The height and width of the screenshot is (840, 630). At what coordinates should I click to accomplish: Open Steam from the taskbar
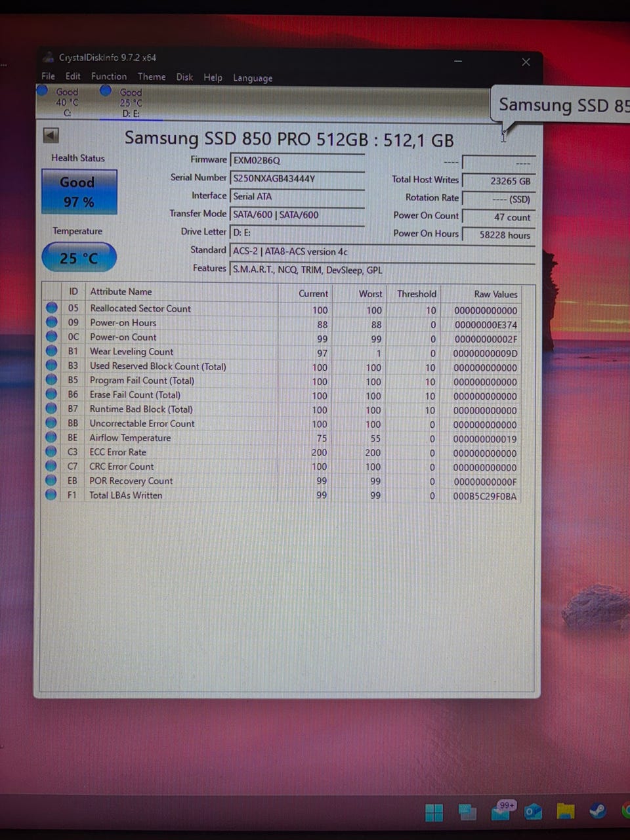pos(597,811)
